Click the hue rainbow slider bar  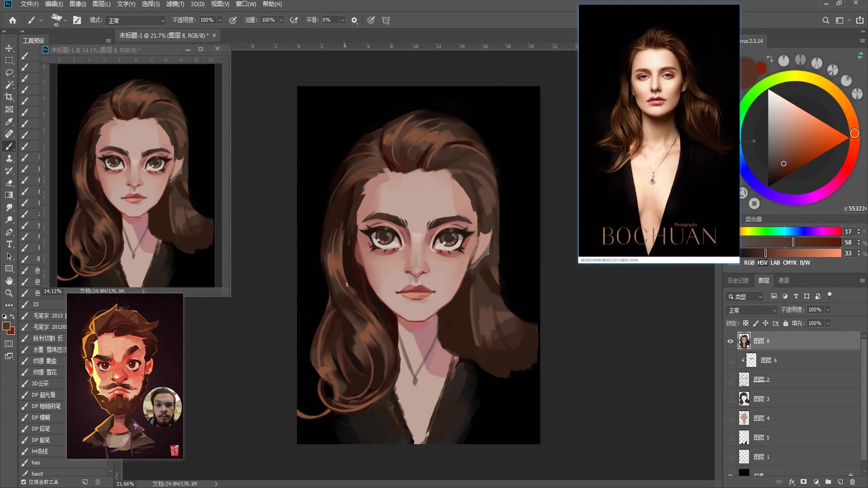coord(790,231)
